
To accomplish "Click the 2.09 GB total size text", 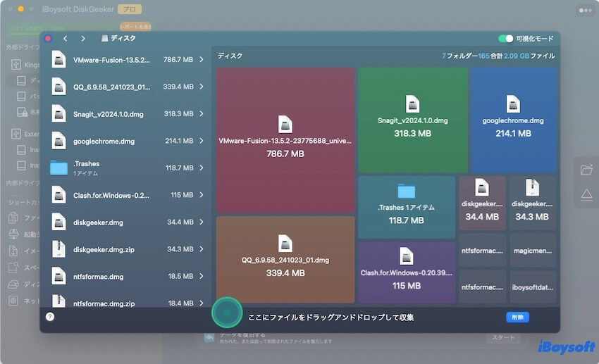I will tap(517, 56).
